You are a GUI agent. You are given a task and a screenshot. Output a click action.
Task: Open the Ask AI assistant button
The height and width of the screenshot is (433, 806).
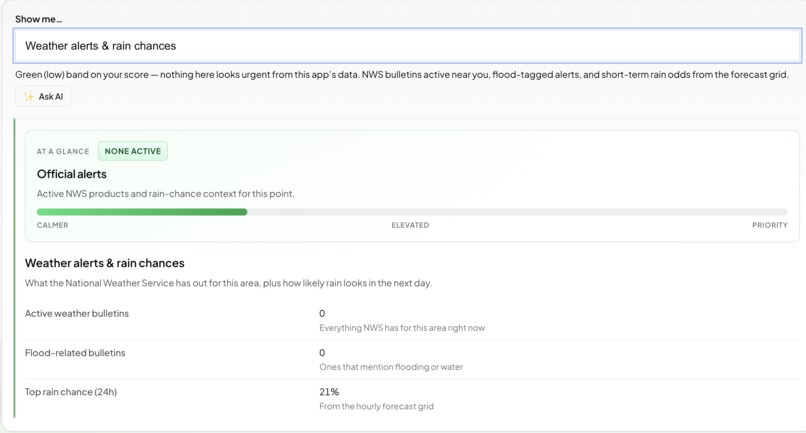pos(43,97)
